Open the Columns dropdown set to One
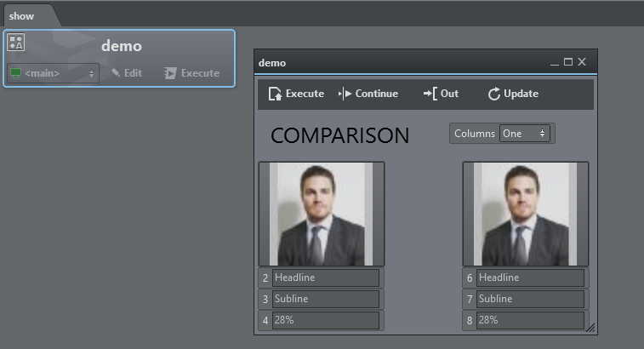 [x=525, y=134]
